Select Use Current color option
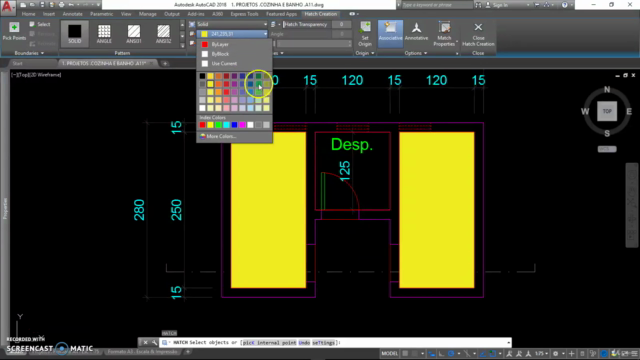This screenshot has height=360, width=640. [234, 64]
